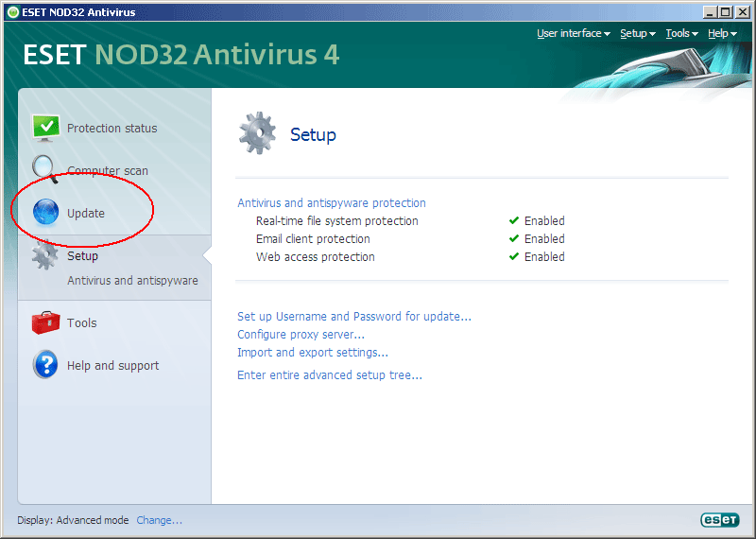
Task: Click the Computer scan magnifier icon
Action: click(44, 169)
